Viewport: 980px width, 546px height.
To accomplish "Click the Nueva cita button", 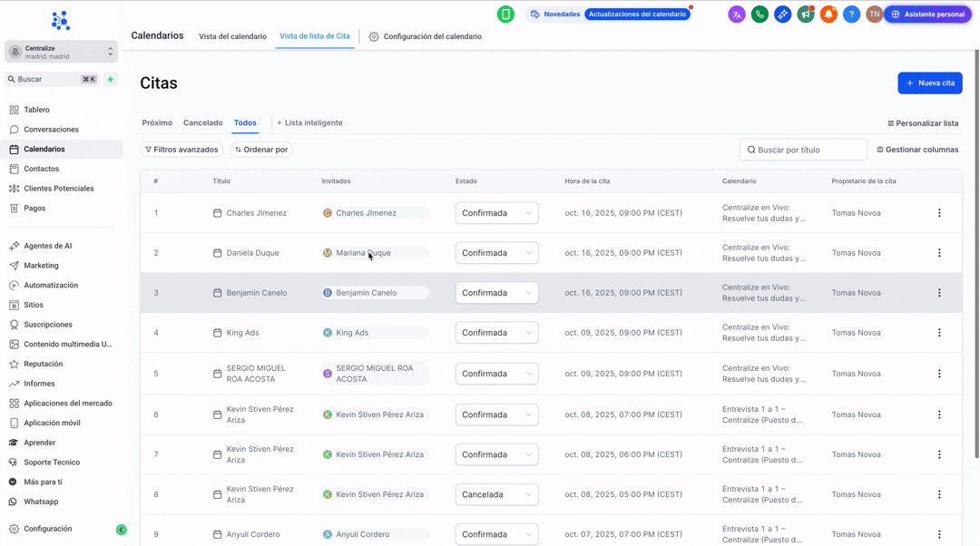I will coord(930,83).
